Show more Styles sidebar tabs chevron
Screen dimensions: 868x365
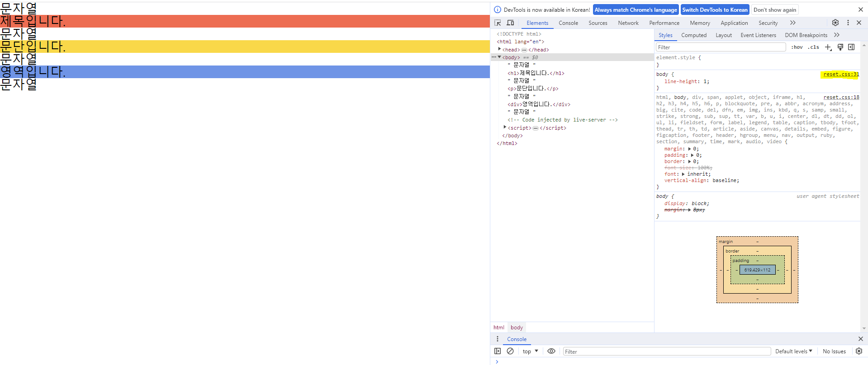(837, 35)
